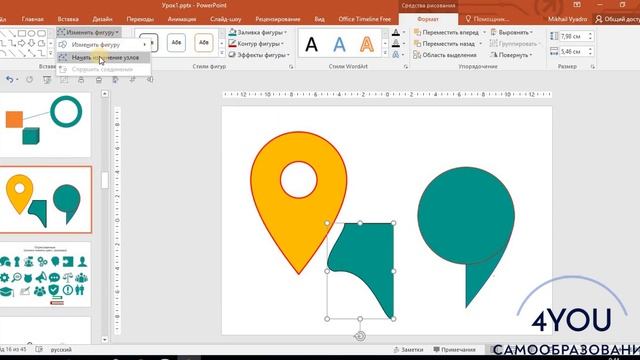Screen dimensions: 640x360
Task: Decrease shape width with the down spinner
Action: [x=590, y=54]
